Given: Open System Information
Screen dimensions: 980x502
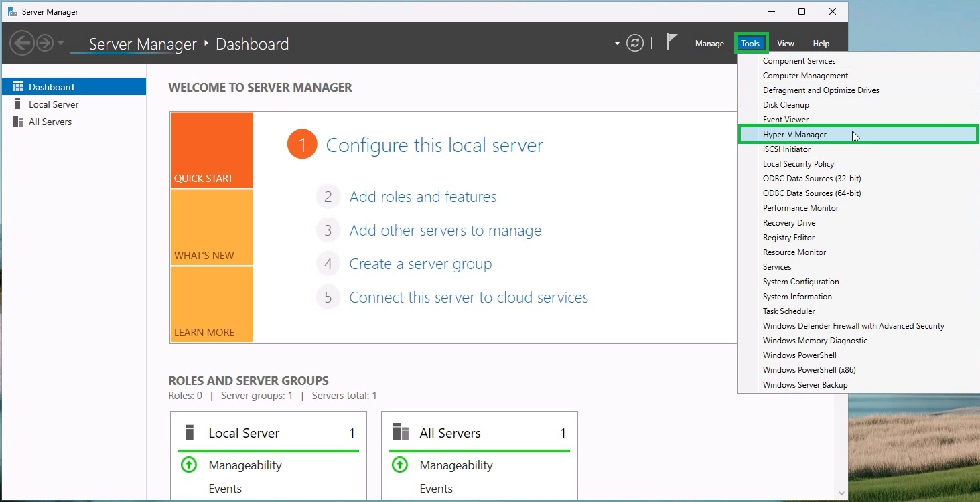Looking at the screenshot, I should point(858,297).
